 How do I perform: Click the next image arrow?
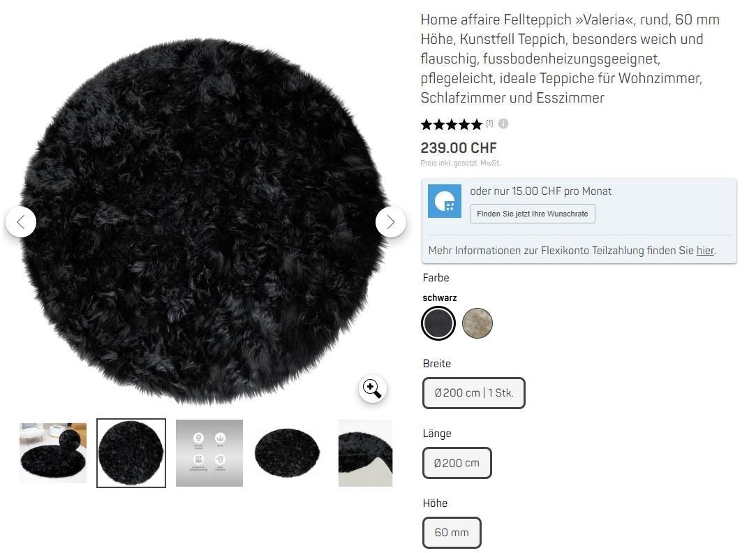point(390,222)
